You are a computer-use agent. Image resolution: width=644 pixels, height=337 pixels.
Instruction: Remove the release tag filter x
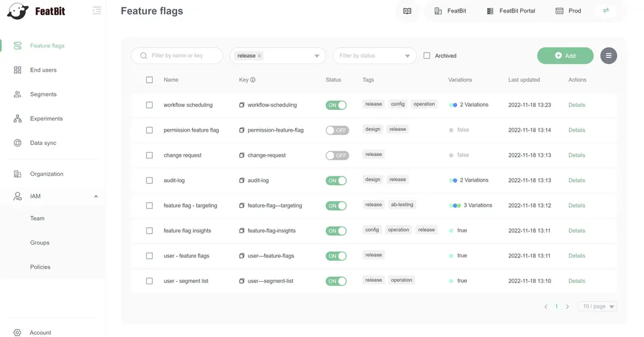[x=259, y=56]
